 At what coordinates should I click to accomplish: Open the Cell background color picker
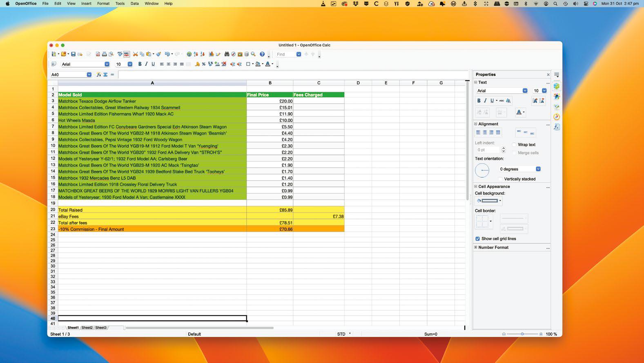(489, 201)
